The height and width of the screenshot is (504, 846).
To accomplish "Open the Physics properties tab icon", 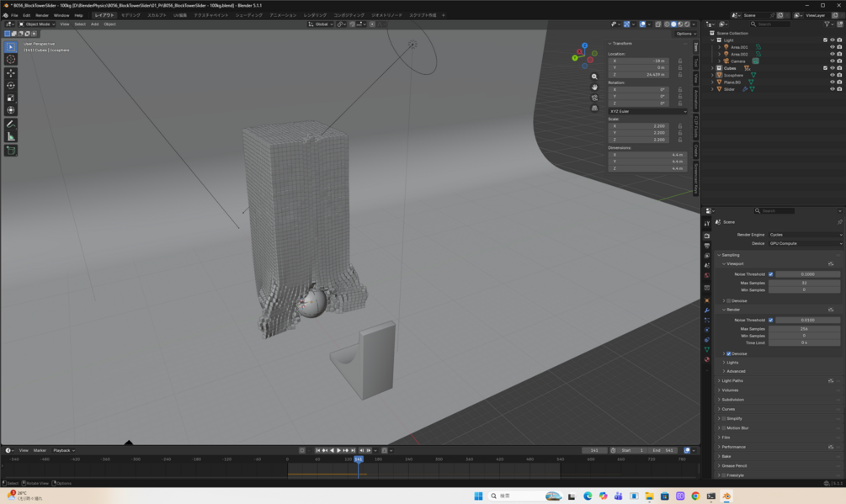I will [x=707, y=330].
